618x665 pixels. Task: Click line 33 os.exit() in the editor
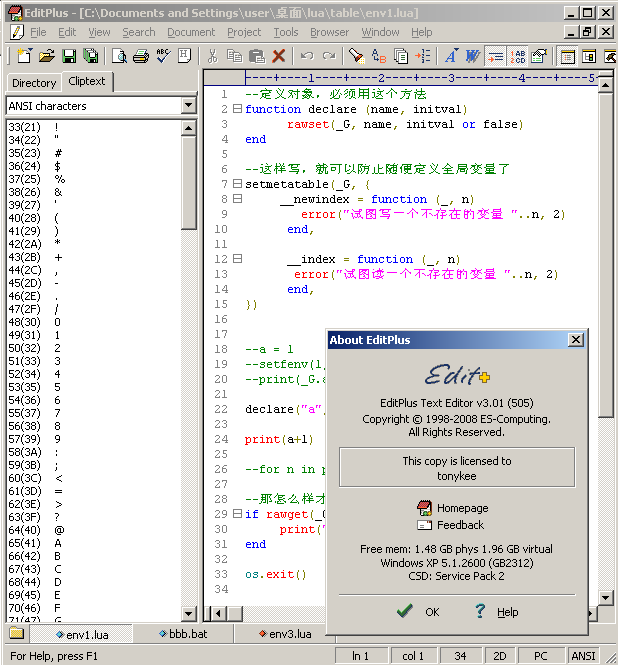[x=276, y=574]
